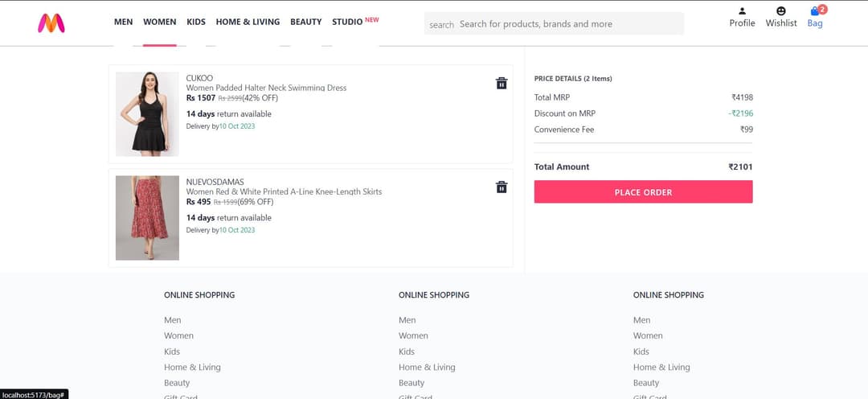Click Men link in middle footer column
This screenshot has width=868, height=399.
point(407,319)
